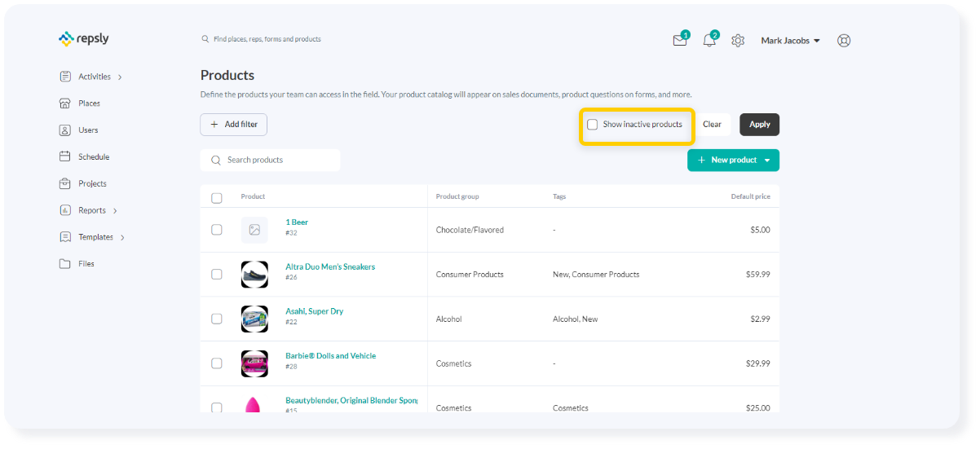
Task: Select the 1 Beer row checkbox
Action: coord(217,230)
